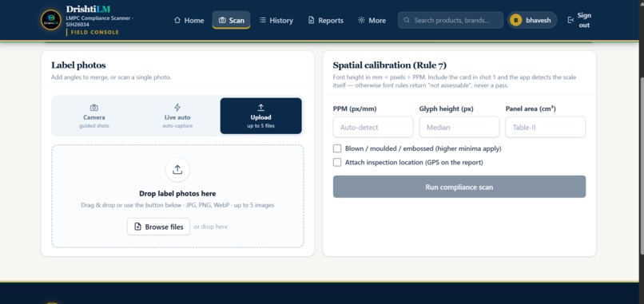Click the circular upload icon in drop zone

click(x=177, y=170)
